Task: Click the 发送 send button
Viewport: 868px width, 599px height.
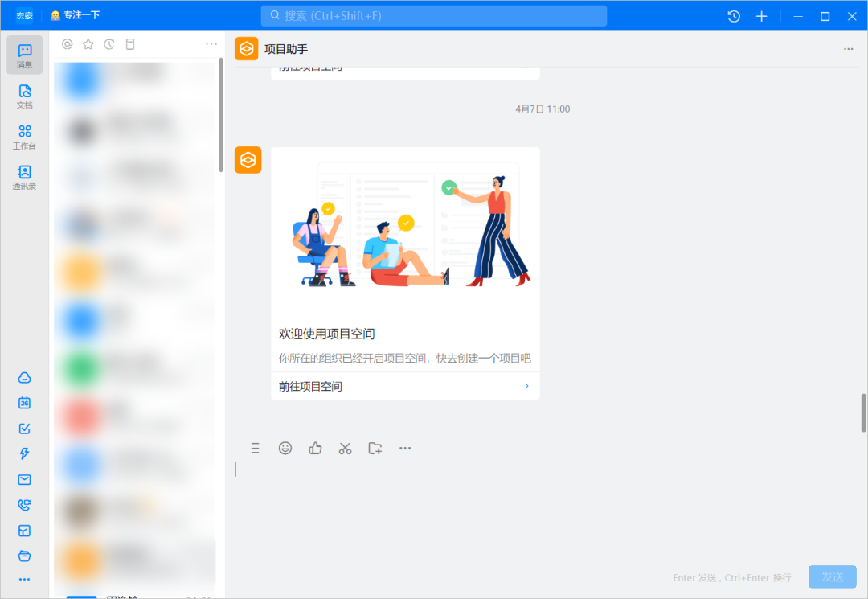Action: [832, 576]
